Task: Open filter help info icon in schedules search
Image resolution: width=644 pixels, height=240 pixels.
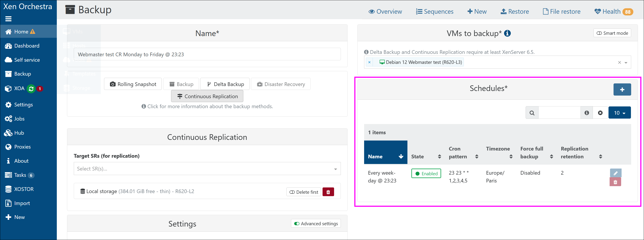Action: [587, 113]
